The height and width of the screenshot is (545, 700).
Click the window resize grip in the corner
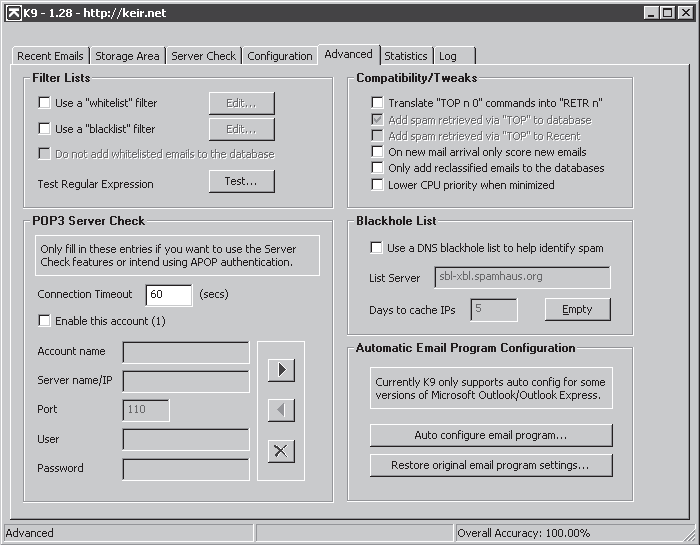[x=690, y=535]
